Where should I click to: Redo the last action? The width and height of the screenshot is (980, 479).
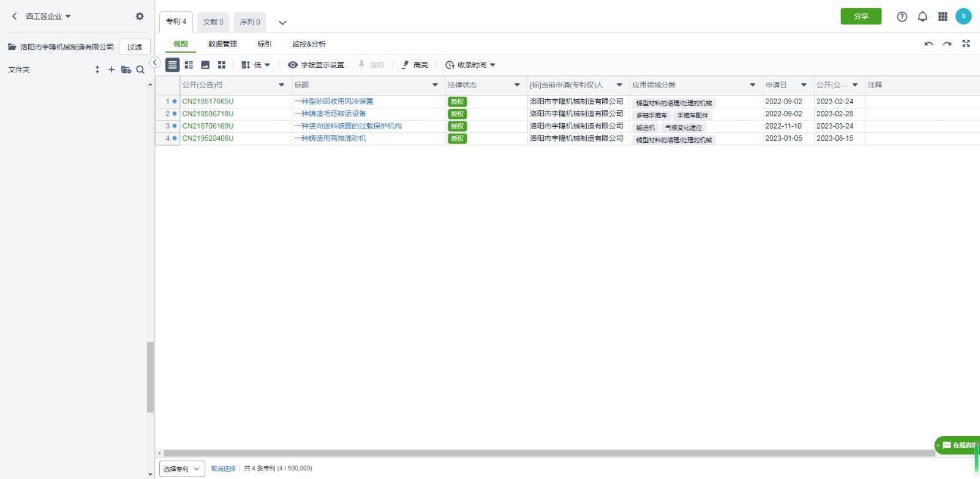948,44
